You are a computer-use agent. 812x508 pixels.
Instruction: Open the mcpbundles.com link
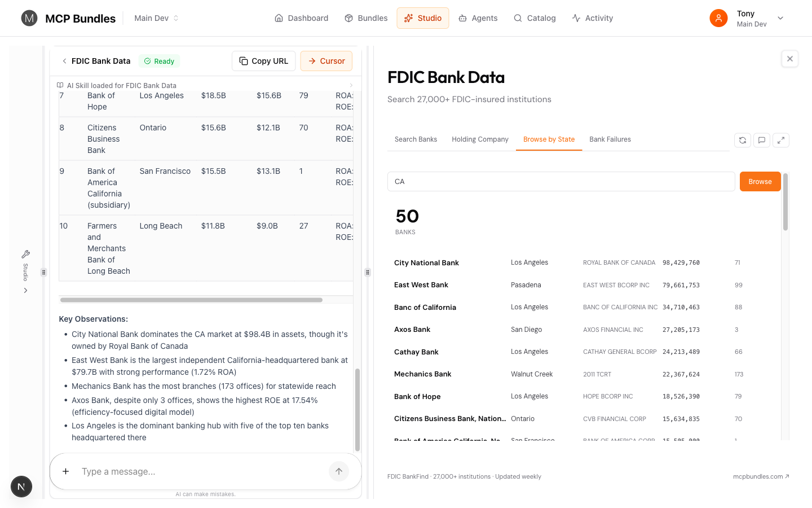point(761,476)
